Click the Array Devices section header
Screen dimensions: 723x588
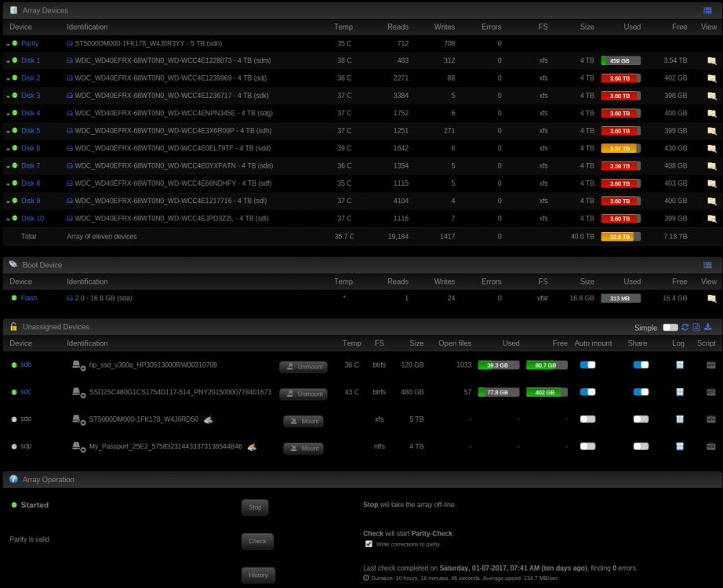tap(362, 11)
